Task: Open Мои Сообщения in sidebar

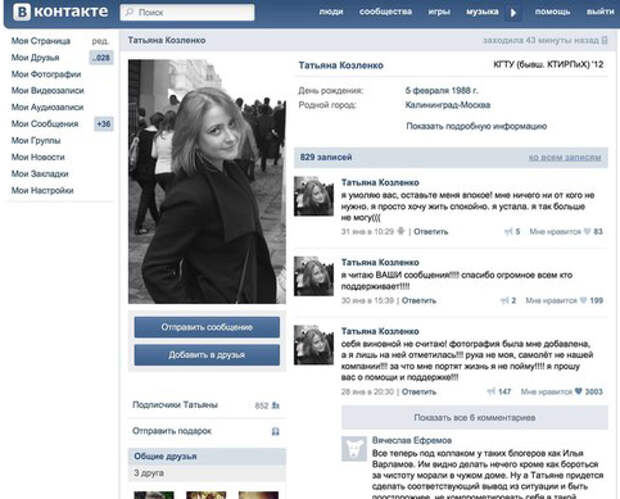Action: click(45, 124)
